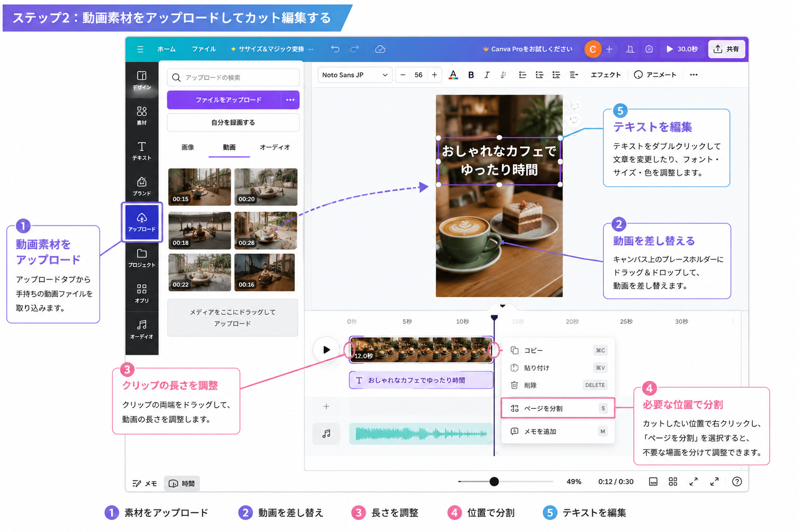The image size is (798, 532).
Task: Open the more options ellipsis in the text toolbar
Action: 694,75
